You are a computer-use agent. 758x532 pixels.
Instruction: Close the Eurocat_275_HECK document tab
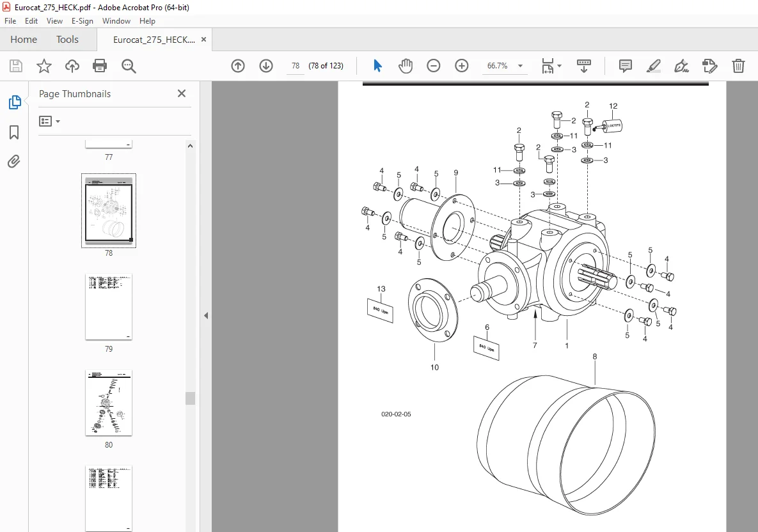(203, 39)
